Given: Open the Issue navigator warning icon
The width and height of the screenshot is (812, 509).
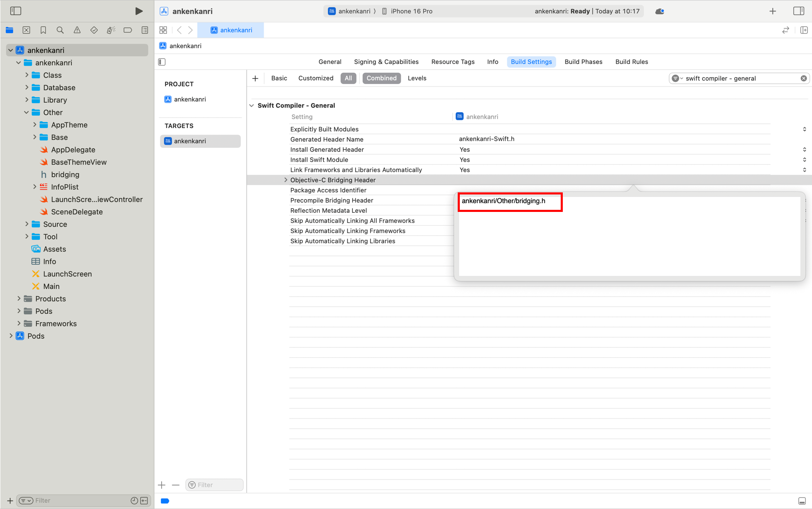Looking at the screenshot, I should [77, 30].
